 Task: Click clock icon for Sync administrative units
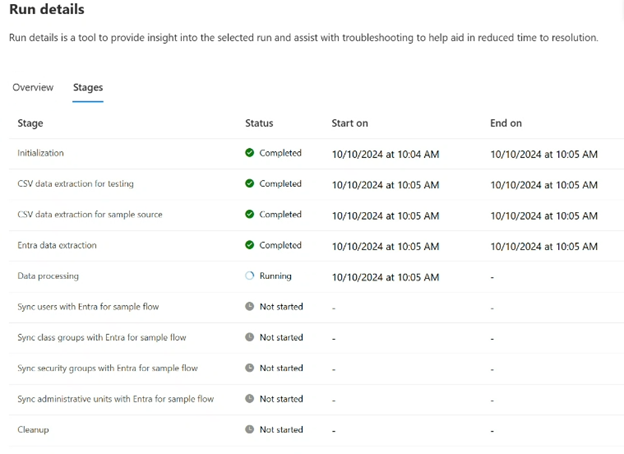(250, 399)
